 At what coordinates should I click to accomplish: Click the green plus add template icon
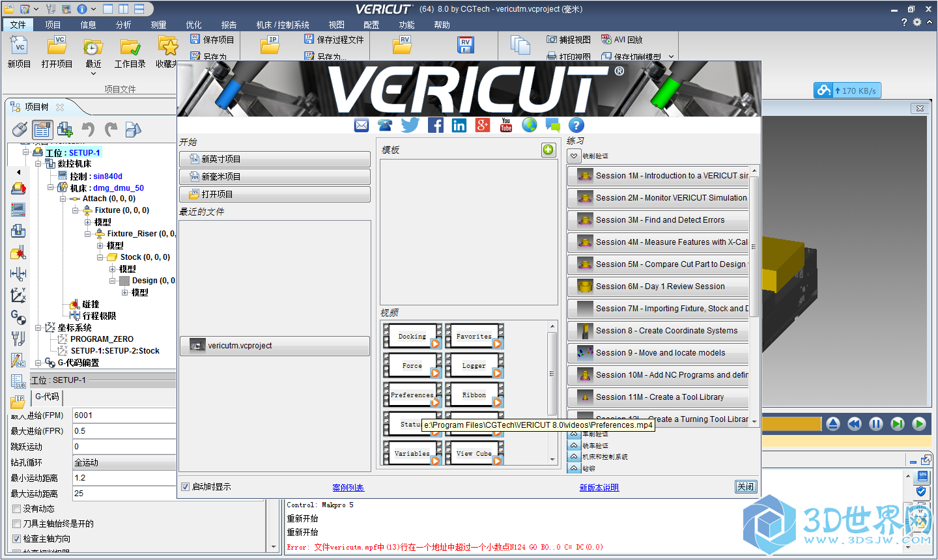[548, 150]
